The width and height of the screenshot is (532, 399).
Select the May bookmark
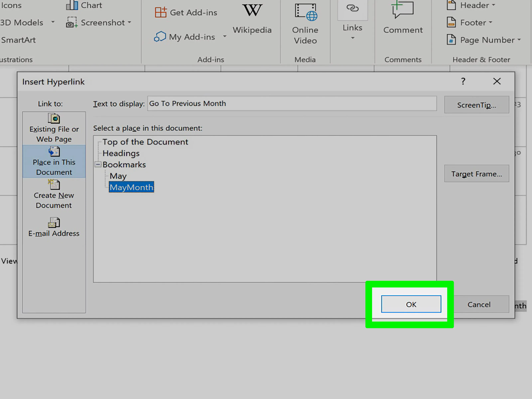[118, 176]
